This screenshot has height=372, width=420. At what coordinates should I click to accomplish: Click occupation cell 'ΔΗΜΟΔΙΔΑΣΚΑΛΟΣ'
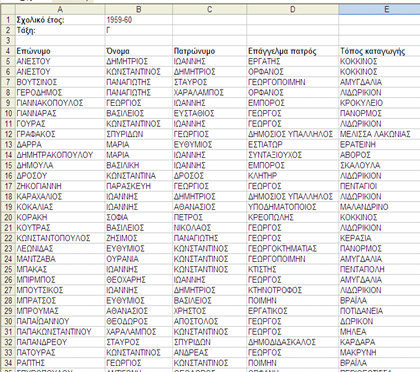pyautogui.click(x=293, y=342)
